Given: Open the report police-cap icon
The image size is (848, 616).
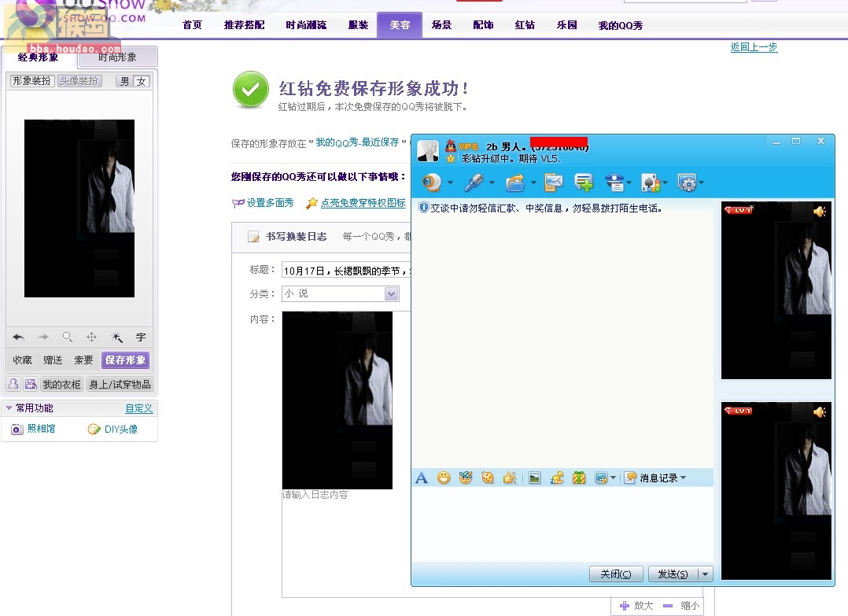Looking at the screenshot, I should click(x=615, y=183).
